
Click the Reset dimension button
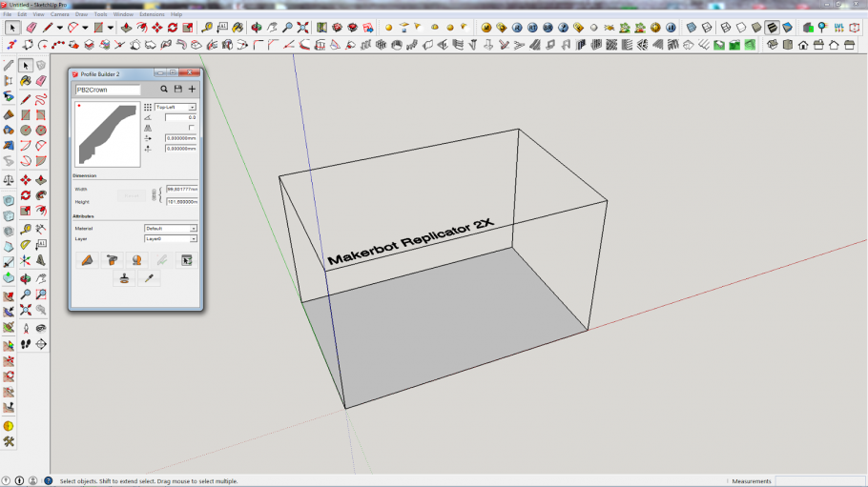point(132,196)
